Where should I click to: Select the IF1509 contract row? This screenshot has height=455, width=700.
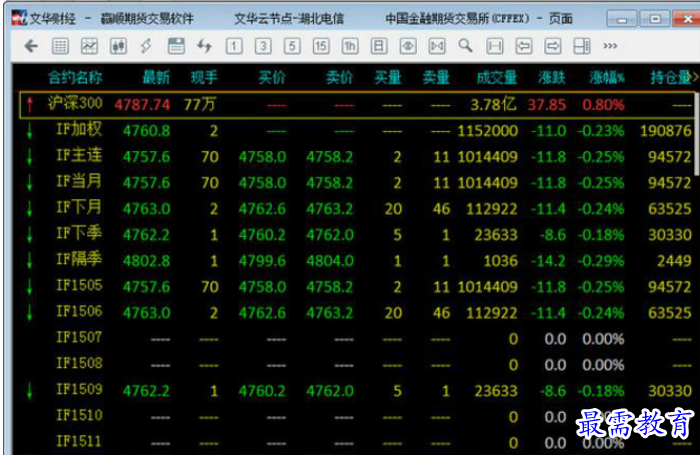[357, 391]
